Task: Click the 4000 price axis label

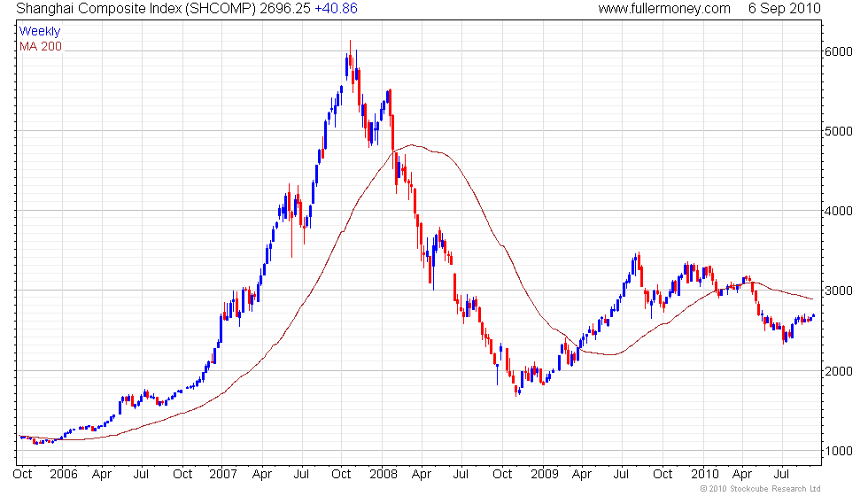Action: click(839, 211)
